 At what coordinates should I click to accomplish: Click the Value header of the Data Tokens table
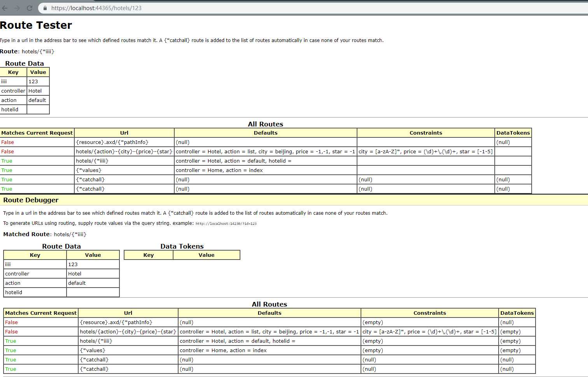coord(206,255)
